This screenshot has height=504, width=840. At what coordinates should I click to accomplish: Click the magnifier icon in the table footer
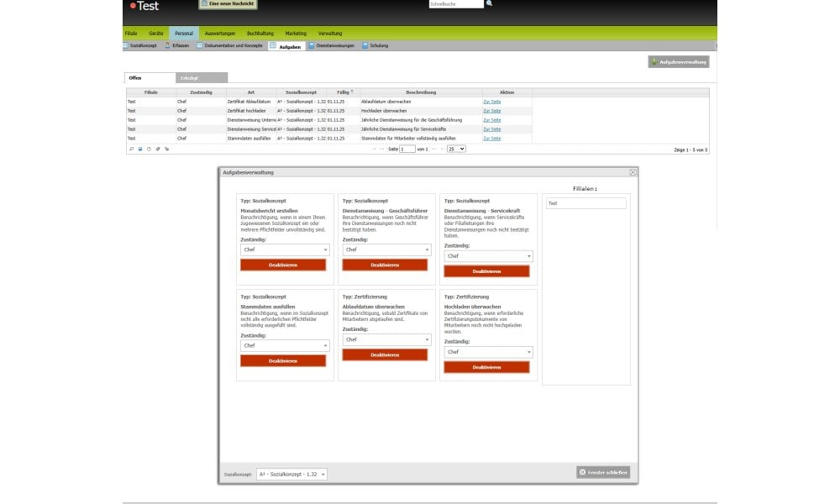pos(131,149)
